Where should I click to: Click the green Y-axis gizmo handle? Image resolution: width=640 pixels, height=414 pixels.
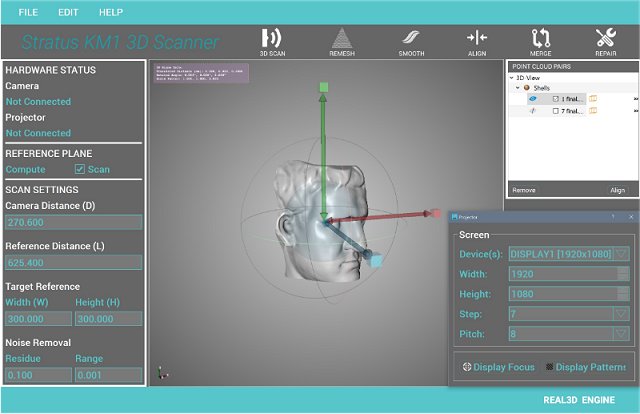click(x=324, y=87)
